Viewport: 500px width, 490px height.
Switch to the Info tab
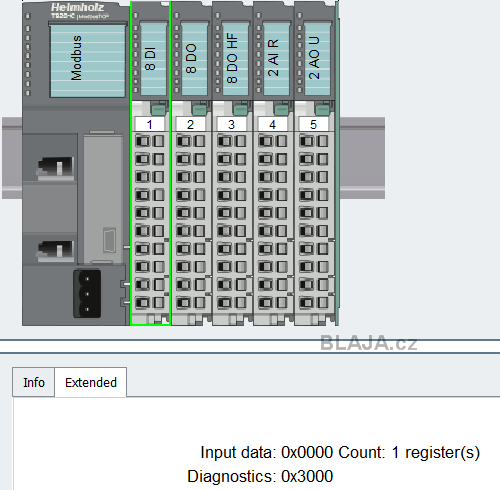click(x=34, y=382)
